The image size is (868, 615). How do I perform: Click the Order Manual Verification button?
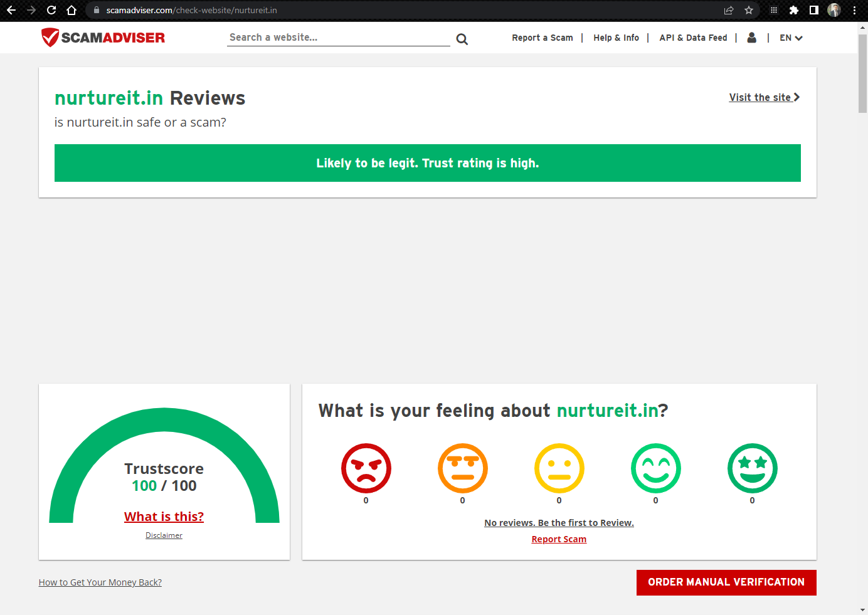[x=726, y=582]
